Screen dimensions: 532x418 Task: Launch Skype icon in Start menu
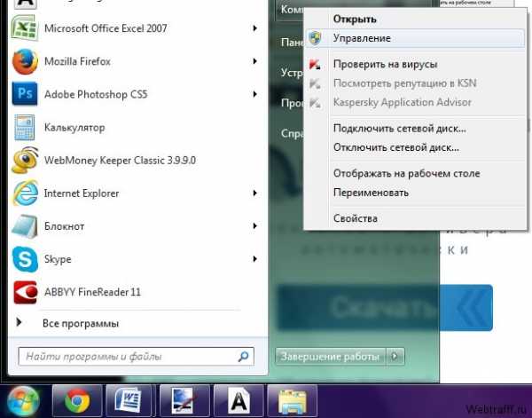(x=25, y=259)
